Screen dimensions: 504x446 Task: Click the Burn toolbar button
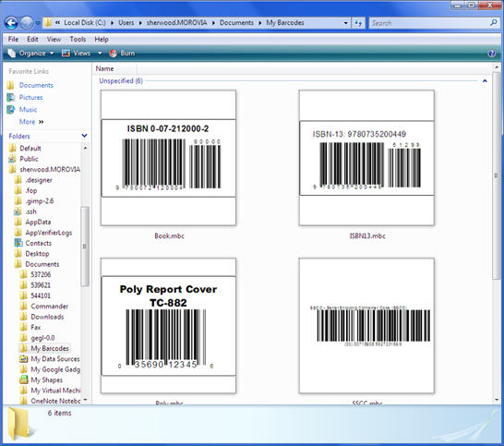pos(122,53)
